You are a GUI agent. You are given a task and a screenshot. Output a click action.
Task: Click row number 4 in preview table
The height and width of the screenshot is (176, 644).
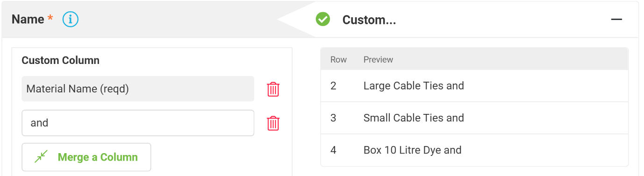coord(333,150)
